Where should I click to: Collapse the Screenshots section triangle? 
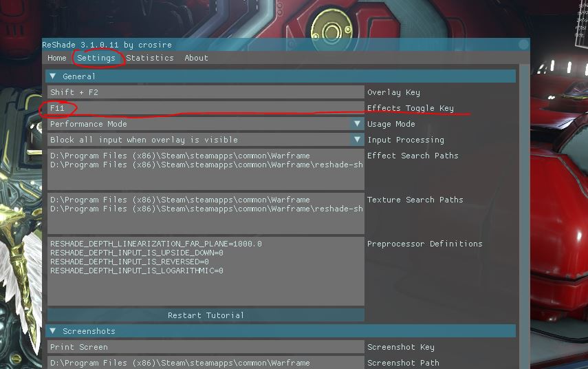pyautogui.click(x=53, y=332)
